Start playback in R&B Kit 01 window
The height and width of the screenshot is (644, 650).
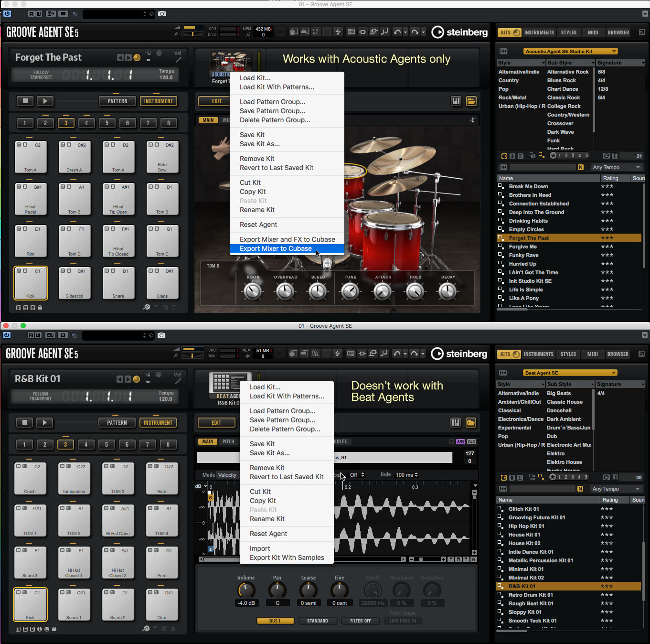point(45,422)
